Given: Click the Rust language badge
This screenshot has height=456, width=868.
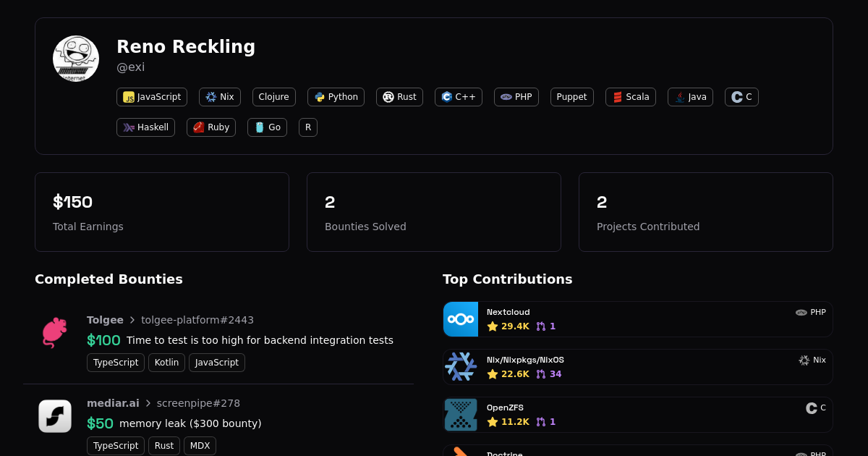Looking at the screenshot, I should click(399, 97).
